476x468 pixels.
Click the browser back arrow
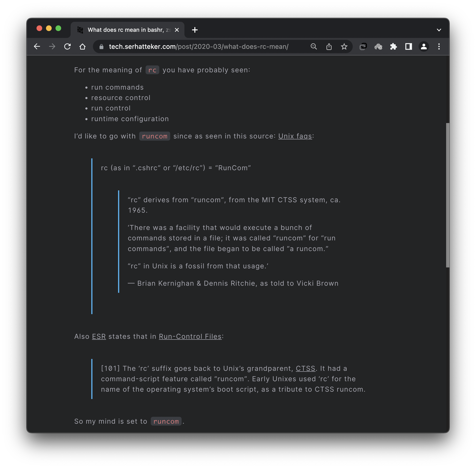click(37, 46)
